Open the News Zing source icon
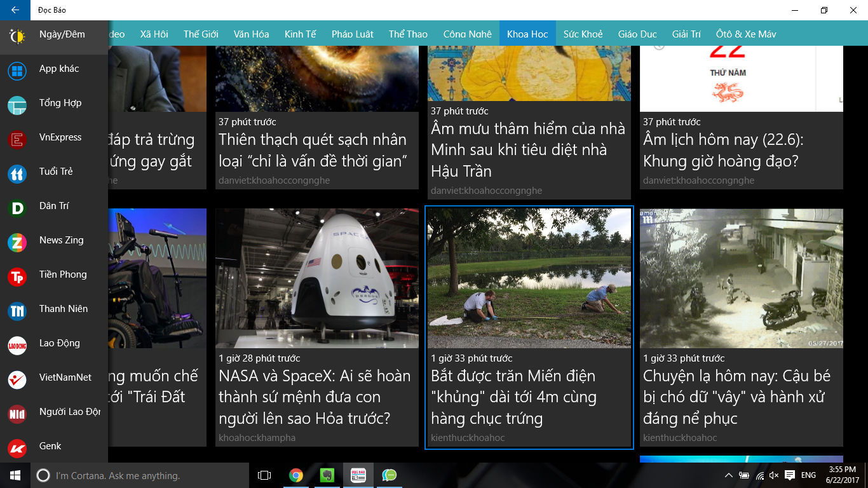Image resolution: width=868 pixels, height=488 pixels. [x=17, y=241]
